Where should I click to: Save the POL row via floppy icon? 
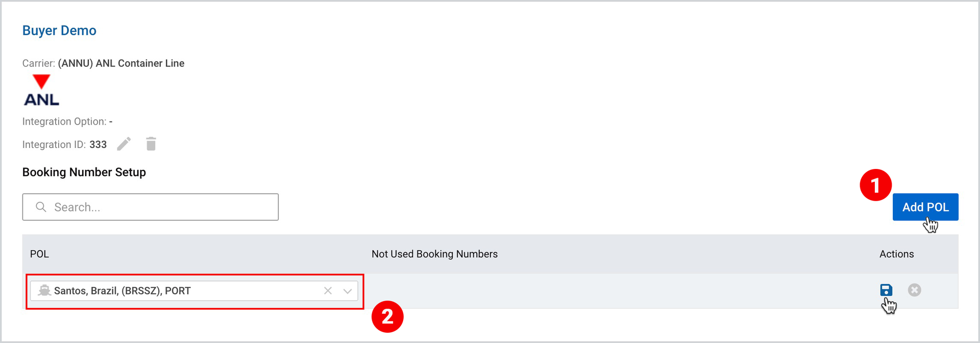pos(886,290)
